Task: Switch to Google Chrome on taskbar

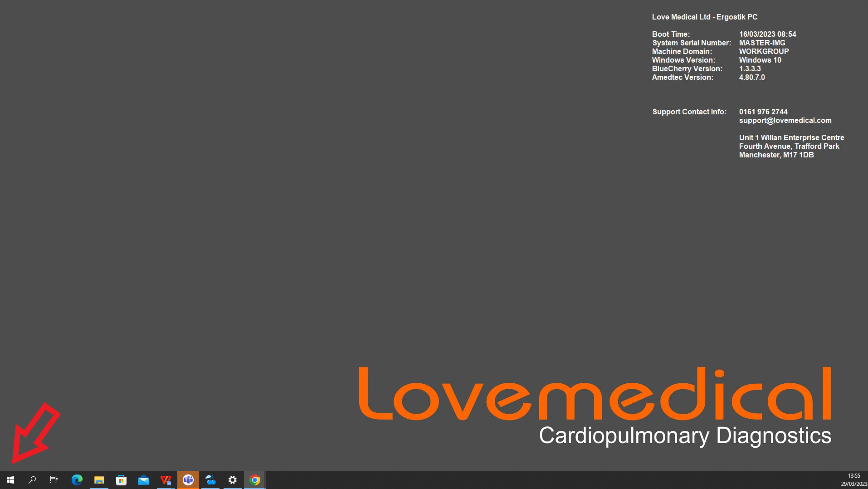Action: (x=255, y=480)
